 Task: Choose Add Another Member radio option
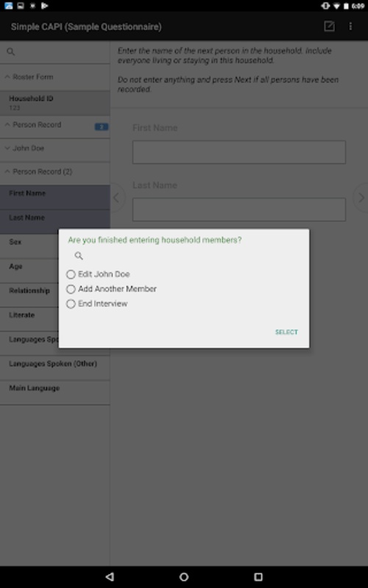(x=111, y=289)
